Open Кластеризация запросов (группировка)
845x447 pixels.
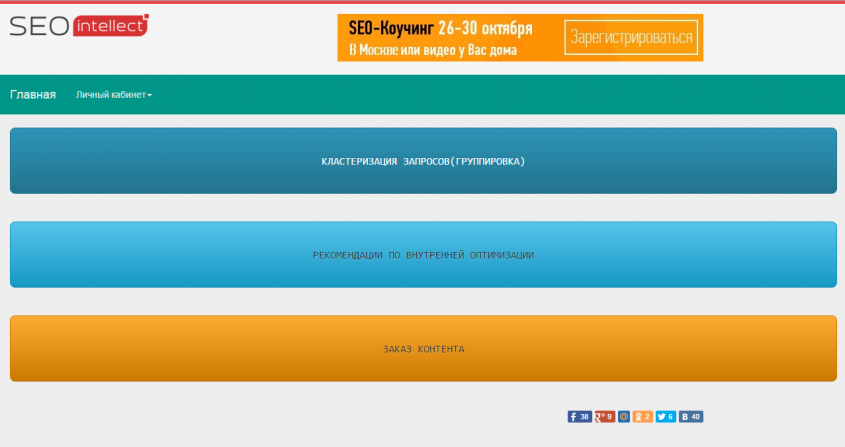tap(423, 161)
